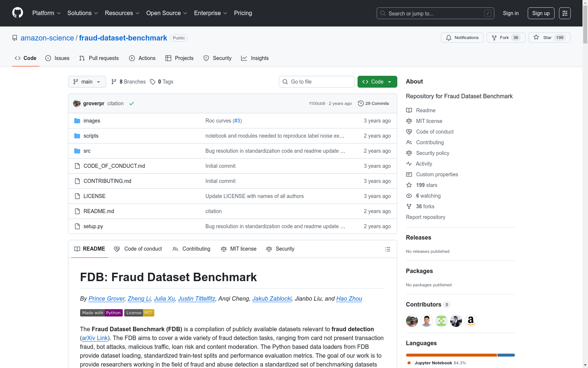
Task: View the 29 Commits history
Action: pos(373,103)
